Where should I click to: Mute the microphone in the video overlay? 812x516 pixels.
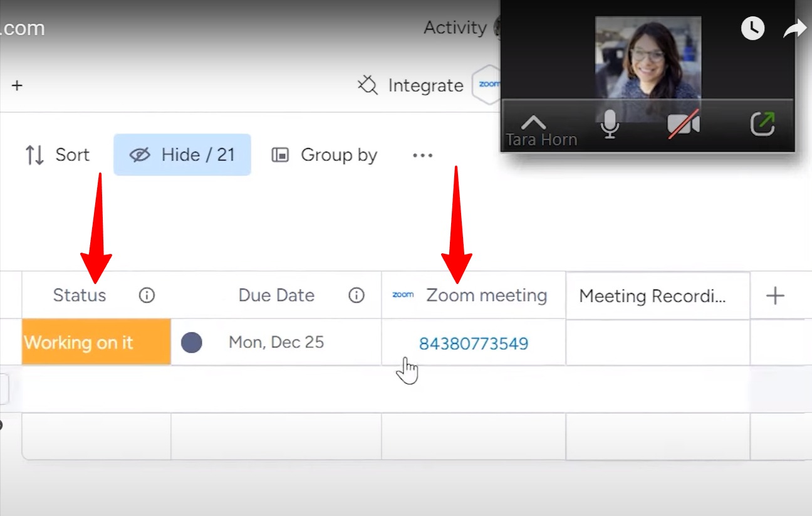pos(610,124)
